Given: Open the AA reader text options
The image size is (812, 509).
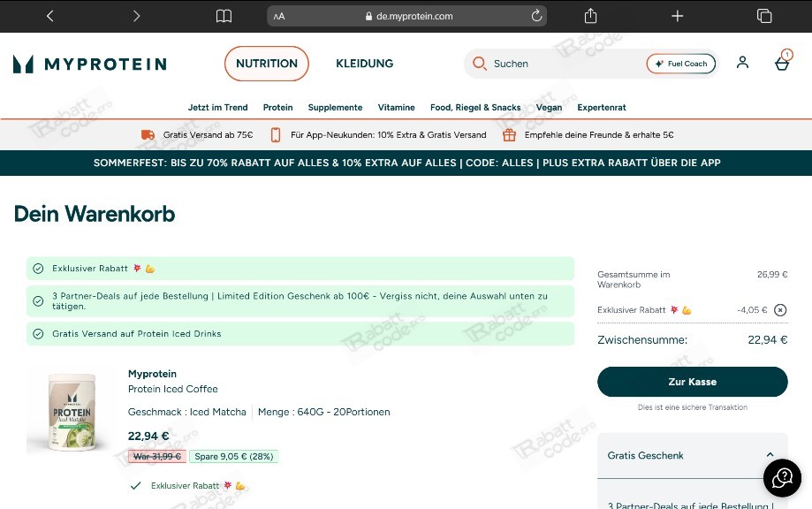Looking at the screenshot, I should [x=279, y=17].
